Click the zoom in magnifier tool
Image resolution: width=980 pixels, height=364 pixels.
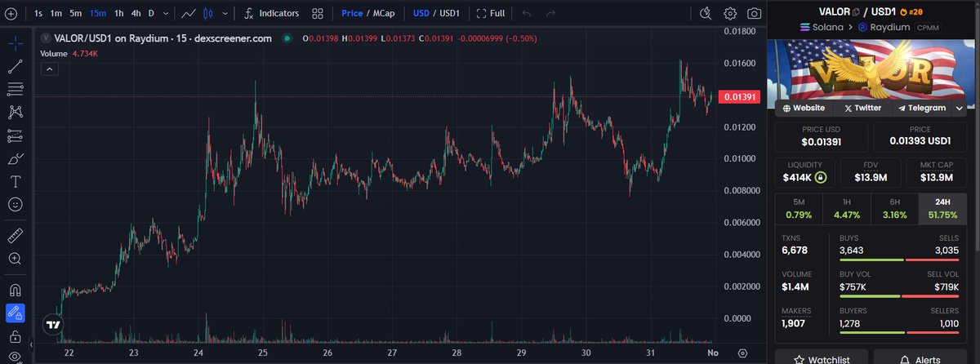[x=15, y=259]
